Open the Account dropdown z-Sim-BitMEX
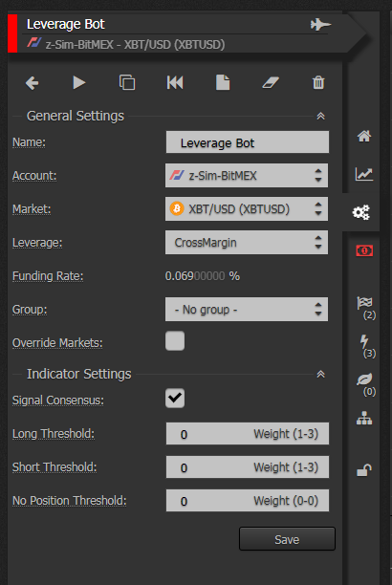The image size is (392, 585). (247, 175)
